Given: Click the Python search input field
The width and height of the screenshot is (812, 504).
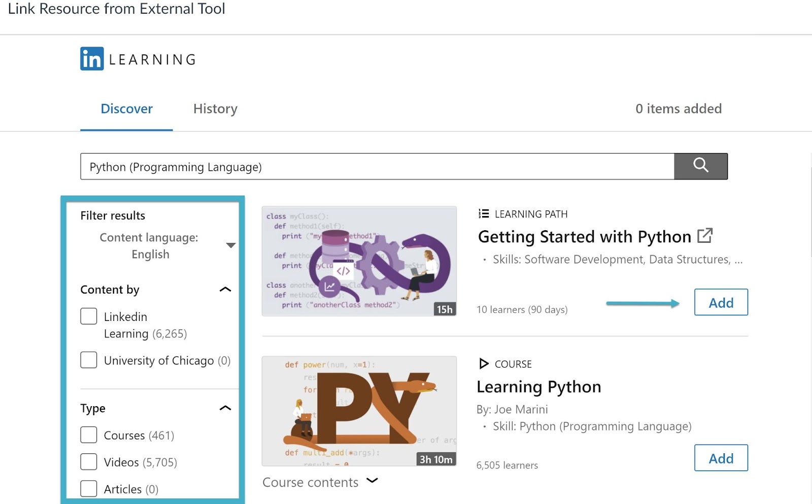Looking at the screenshot, I should pos(376,166).
